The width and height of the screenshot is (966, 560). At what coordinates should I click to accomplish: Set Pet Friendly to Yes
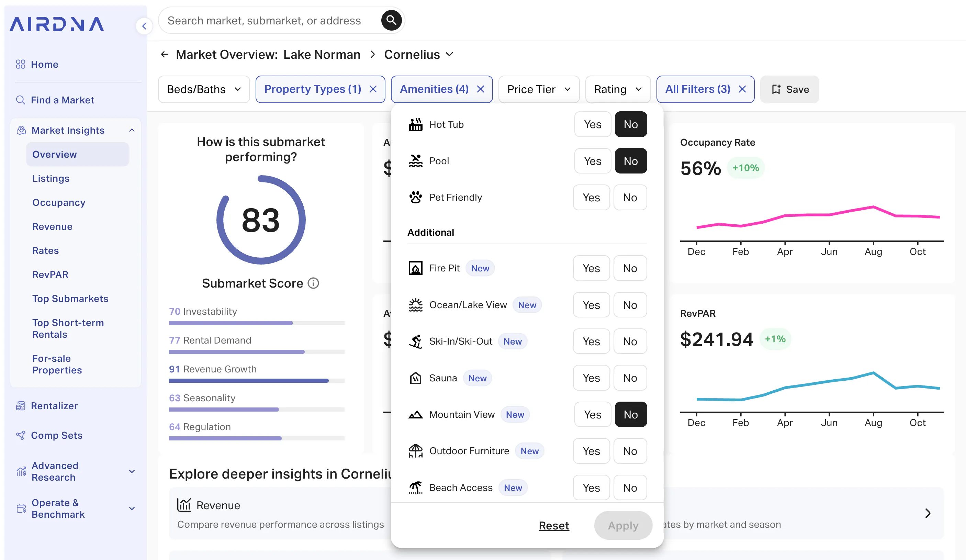591,198
